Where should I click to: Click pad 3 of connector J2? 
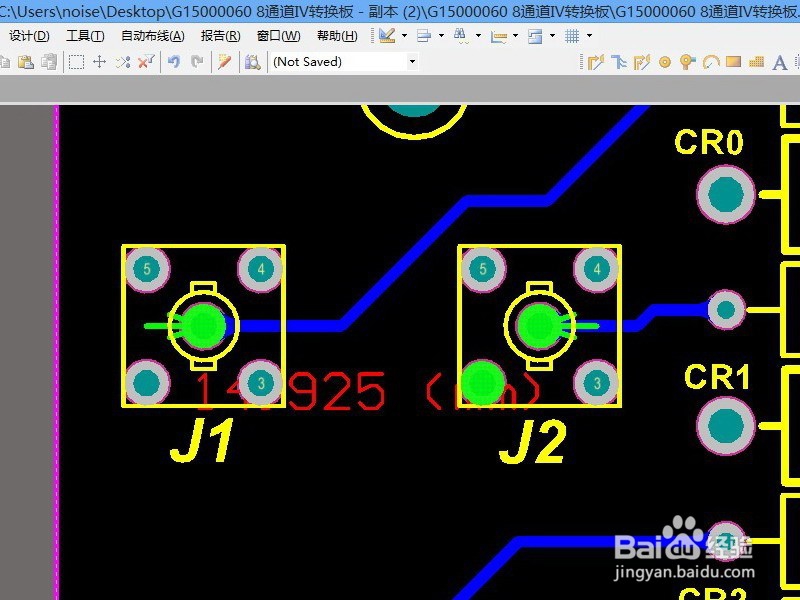click(x=597, y=383)
